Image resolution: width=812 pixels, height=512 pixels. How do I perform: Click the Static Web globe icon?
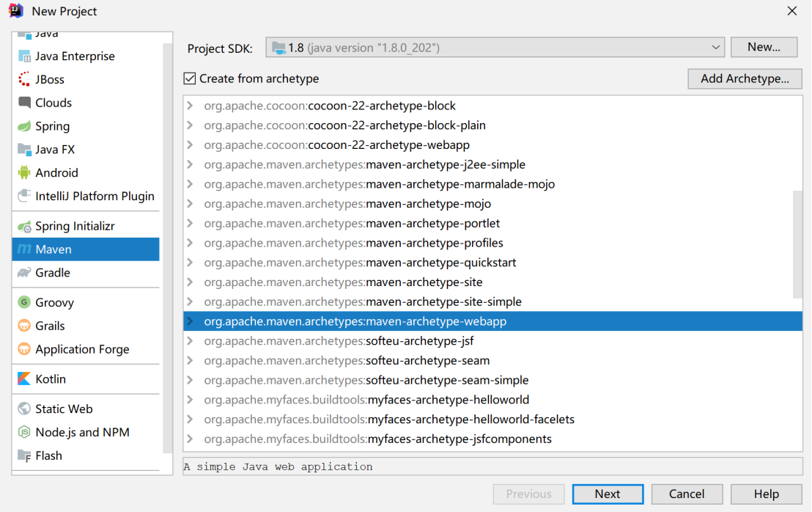tap(24, 409)
